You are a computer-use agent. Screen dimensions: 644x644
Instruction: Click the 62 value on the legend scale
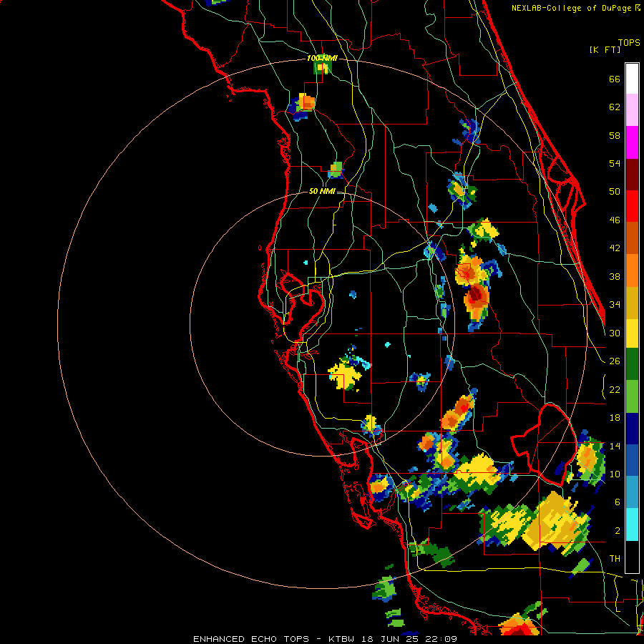[615, 107]
